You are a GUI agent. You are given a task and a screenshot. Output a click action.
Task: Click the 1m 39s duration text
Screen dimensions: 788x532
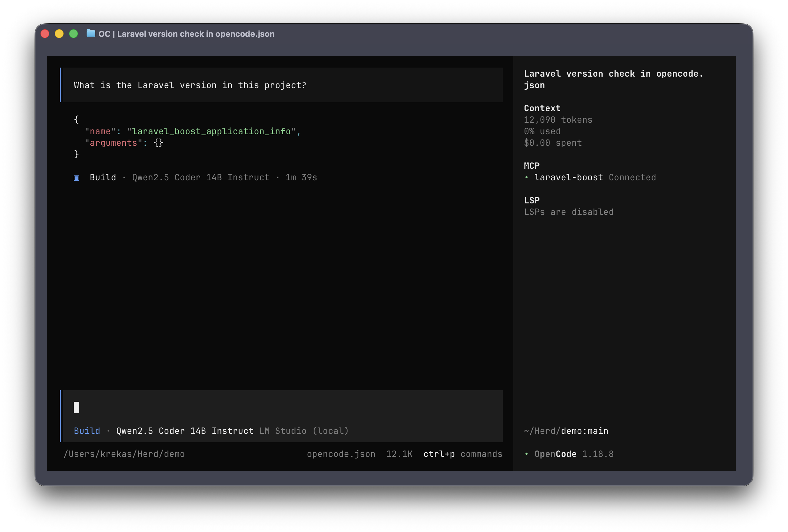[x=301, y=177]
